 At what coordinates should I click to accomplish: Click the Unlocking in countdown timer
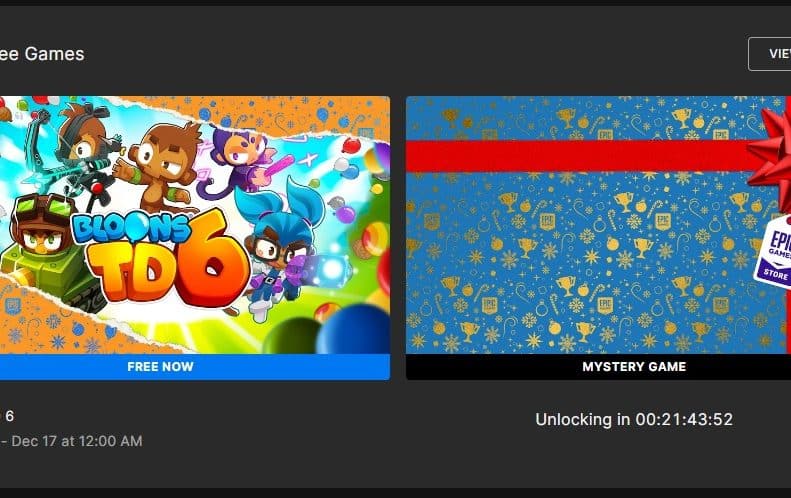coord(634,419)
